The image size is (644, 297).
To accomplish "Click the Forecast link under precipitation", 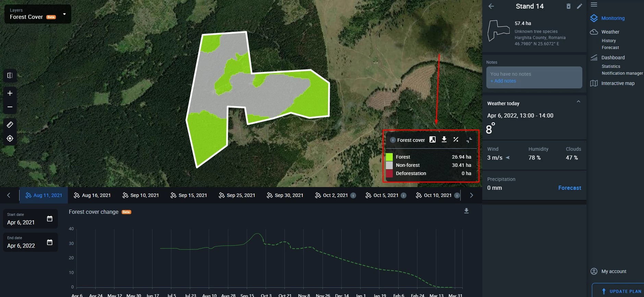I will [569, 188].
